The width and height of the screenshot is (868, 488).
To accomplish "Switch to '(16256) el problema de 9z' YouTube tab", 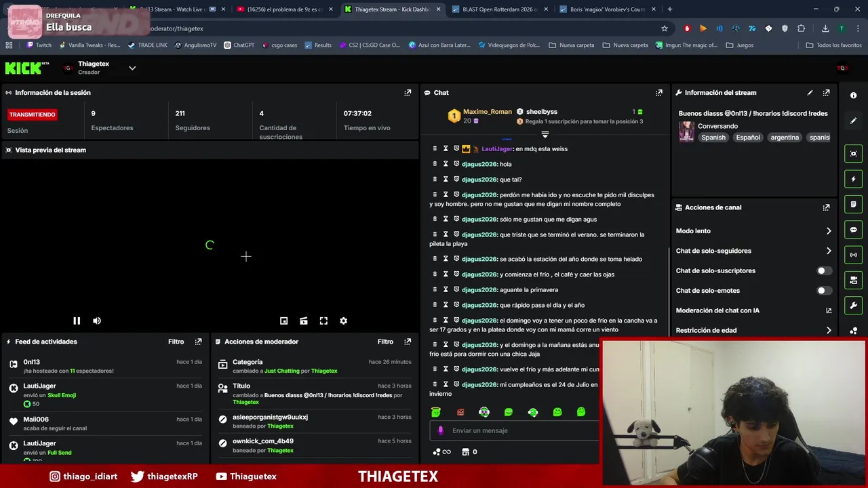I will 285,9.
